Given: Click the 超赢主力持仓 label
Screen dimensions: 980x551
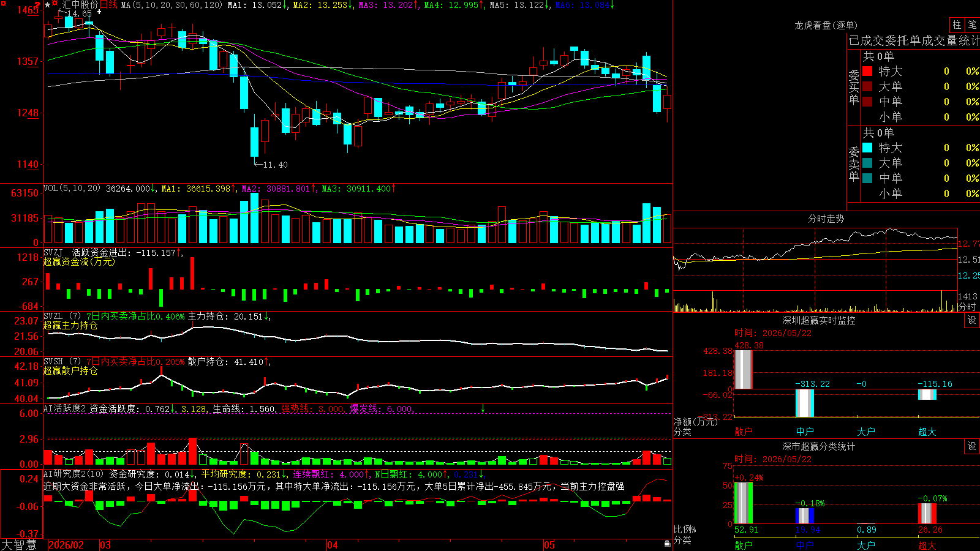Looking at the screenshot, I should [70, 325].
